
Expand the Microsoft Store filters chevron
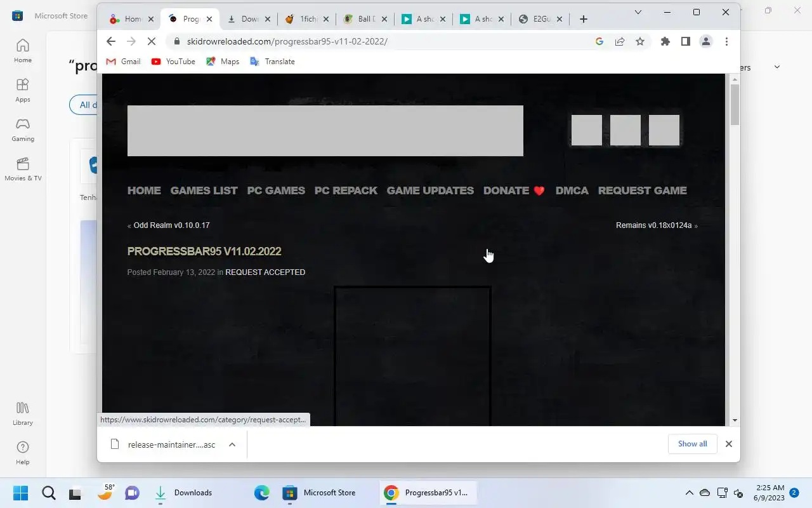click(x=776, y=67)
